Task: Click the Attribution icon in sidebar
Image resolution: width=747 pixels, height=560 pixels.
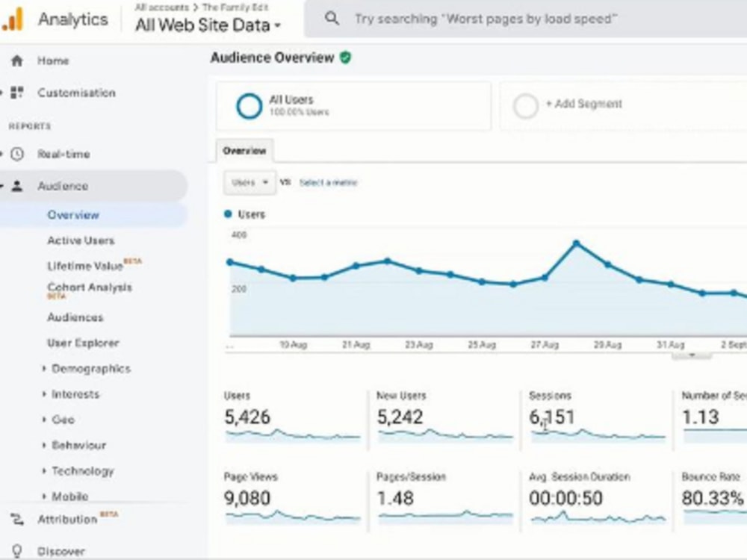Action: 17,519
